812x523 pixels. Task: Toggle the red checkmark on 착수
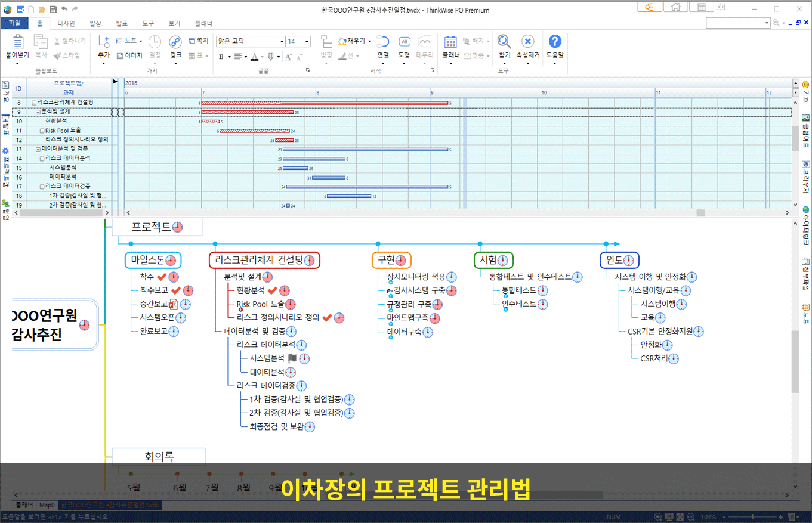pos(162,277)
